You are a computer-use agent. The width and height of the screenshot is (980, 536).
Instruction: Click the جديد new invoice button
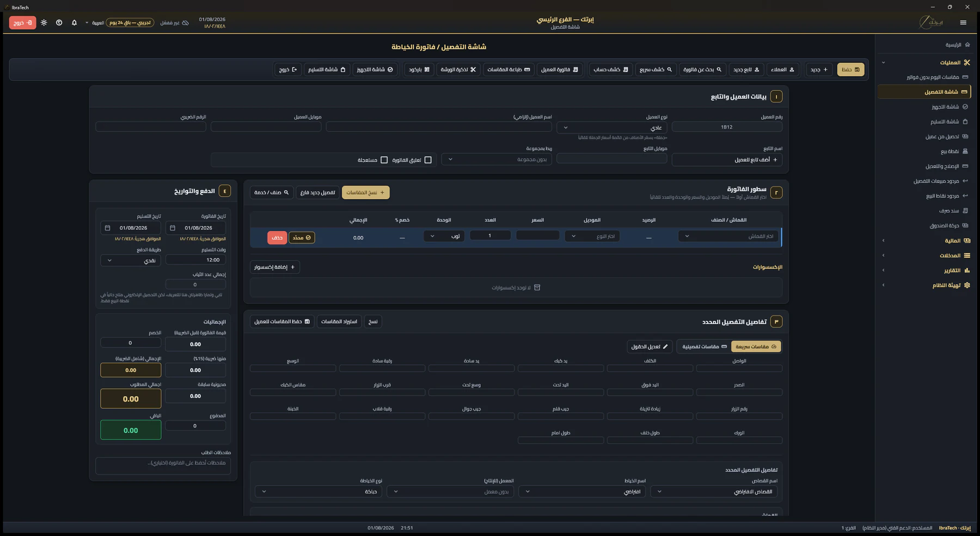click(x=819, y=70)
